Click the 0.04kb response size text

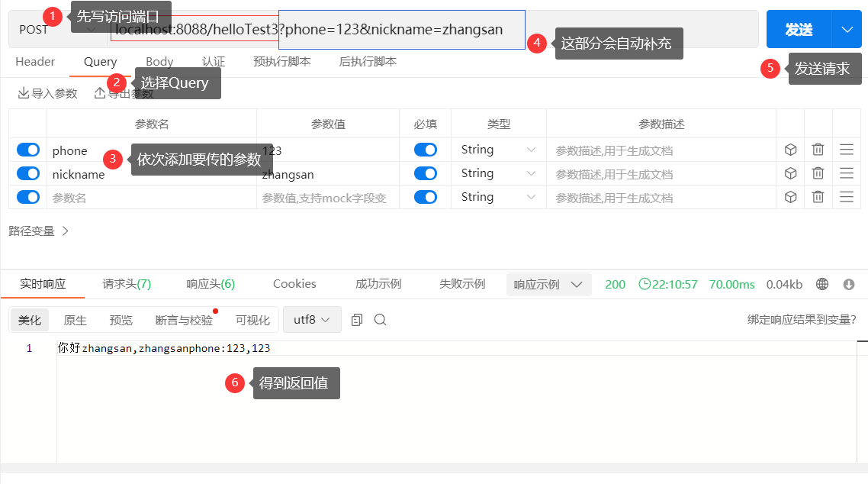click(x=784, y=285)
